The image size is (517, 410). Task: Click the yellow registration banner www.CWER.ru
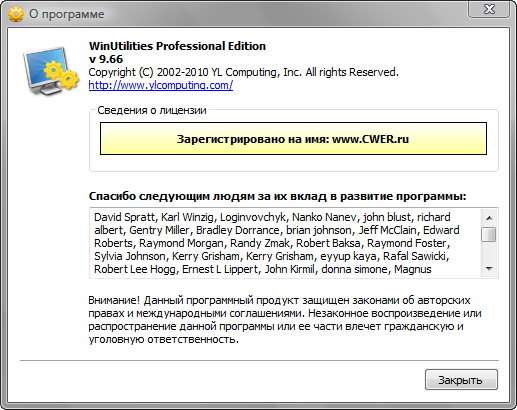pos(293,139)
